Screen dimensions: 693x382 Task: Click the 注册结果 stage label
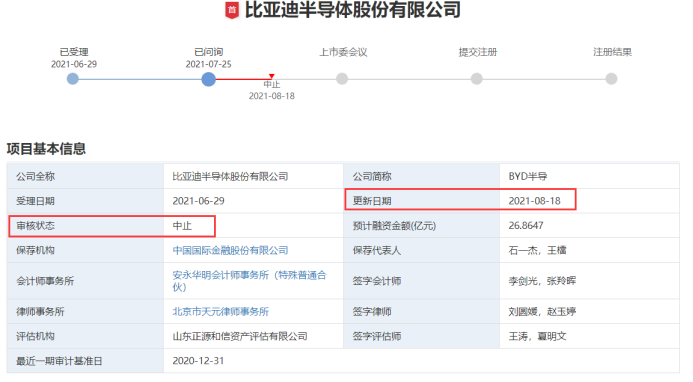click(x=613, y=52)
